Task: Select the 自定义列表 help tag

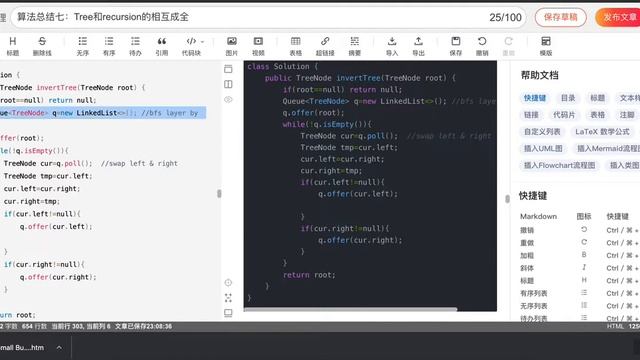Action: (542, 132)
